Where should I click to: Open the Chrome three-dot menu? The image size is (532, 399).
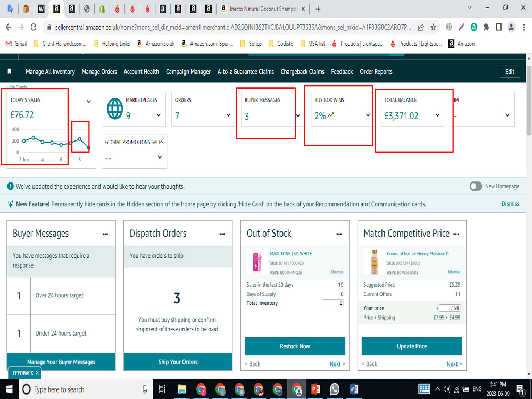pos(525,27)
